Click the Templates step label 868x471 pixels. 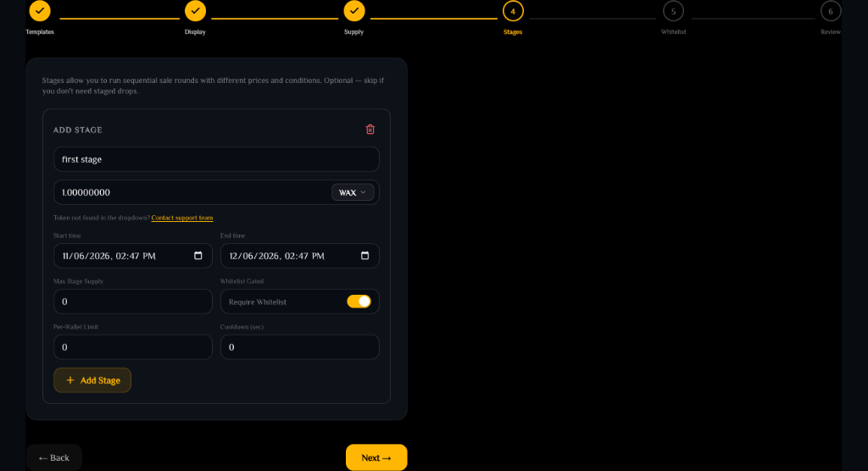click(40, 32)
